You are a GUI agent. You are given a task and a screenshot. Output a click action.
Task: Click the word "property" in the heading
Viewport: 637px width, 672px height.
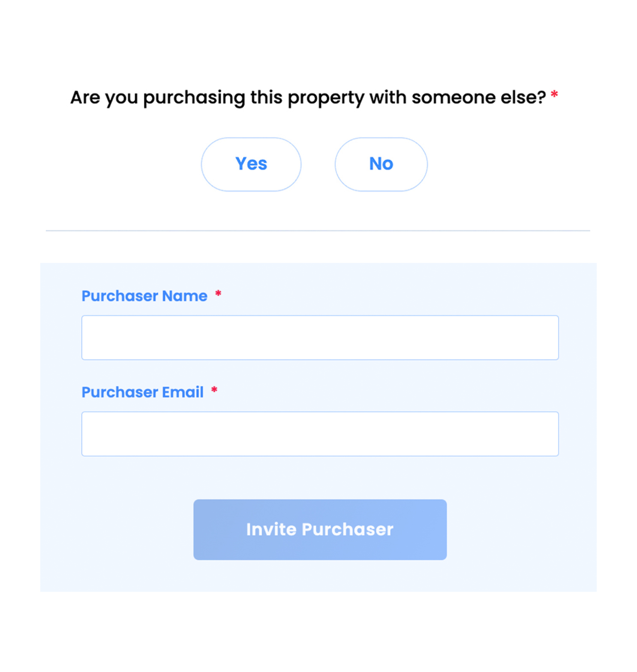(326, 98)
